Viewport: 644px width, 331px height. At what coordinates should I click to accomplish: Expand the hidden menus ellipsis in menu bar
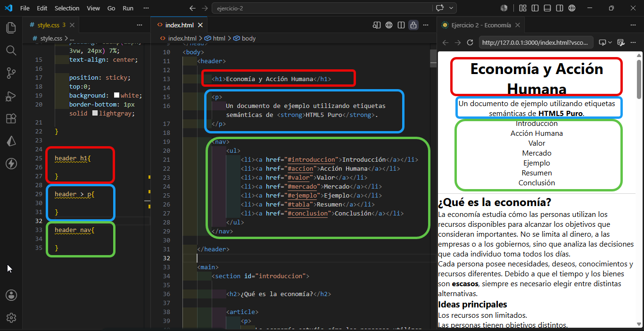146,8
